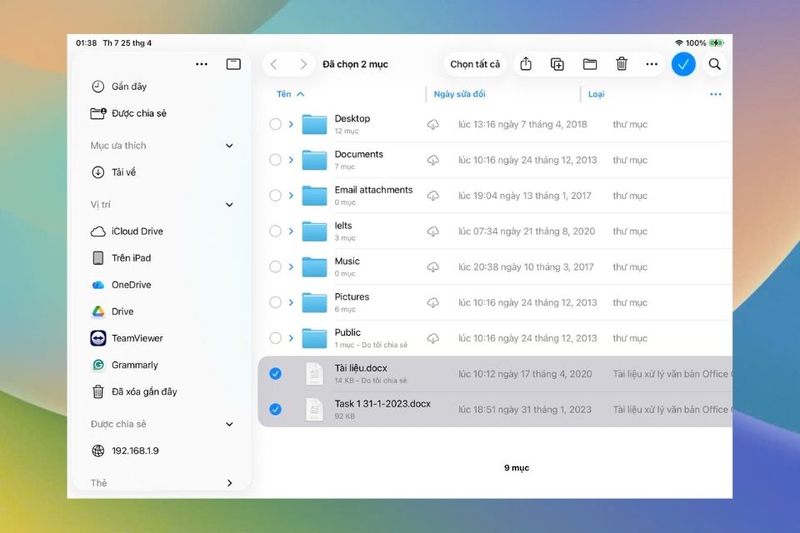Screen dimensions: 800x533
Task: Tap the Share icon in toolbar
Action: coord(526,64)
